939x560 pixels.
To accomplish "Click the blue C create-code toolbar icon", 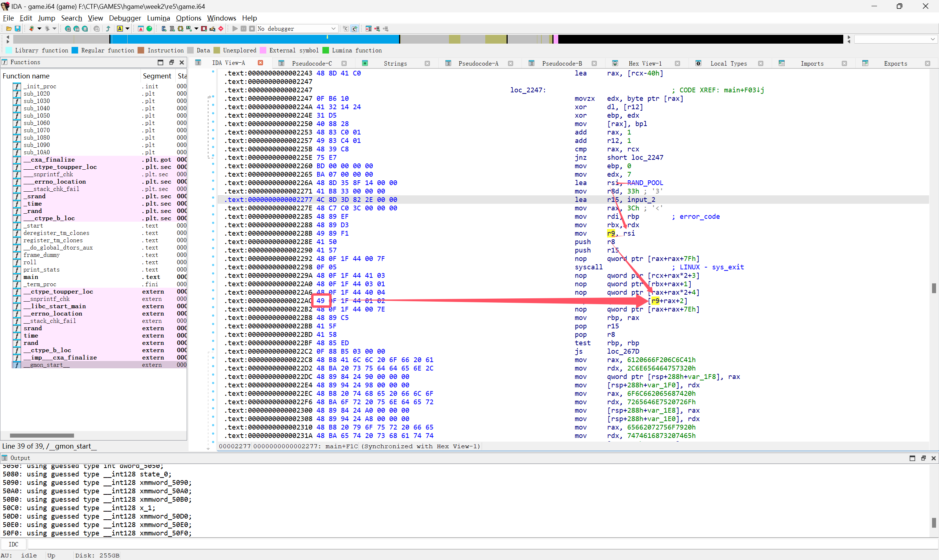I will point(164,29).
